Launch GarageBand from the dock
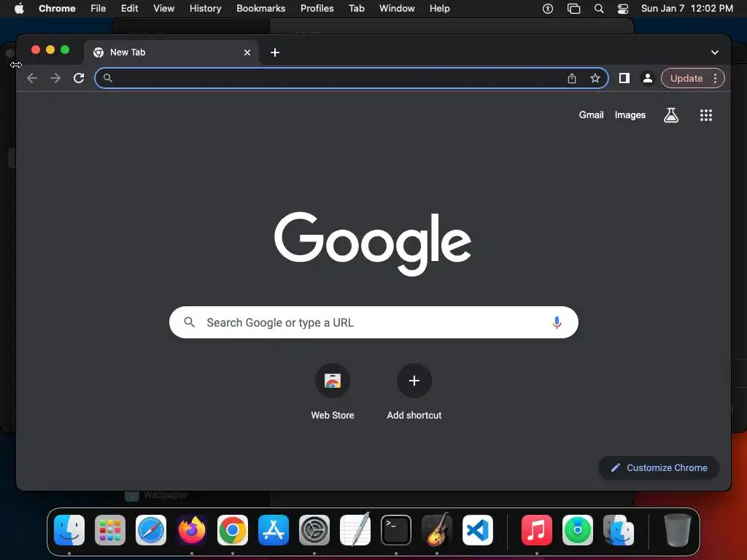 coord(437,530)
